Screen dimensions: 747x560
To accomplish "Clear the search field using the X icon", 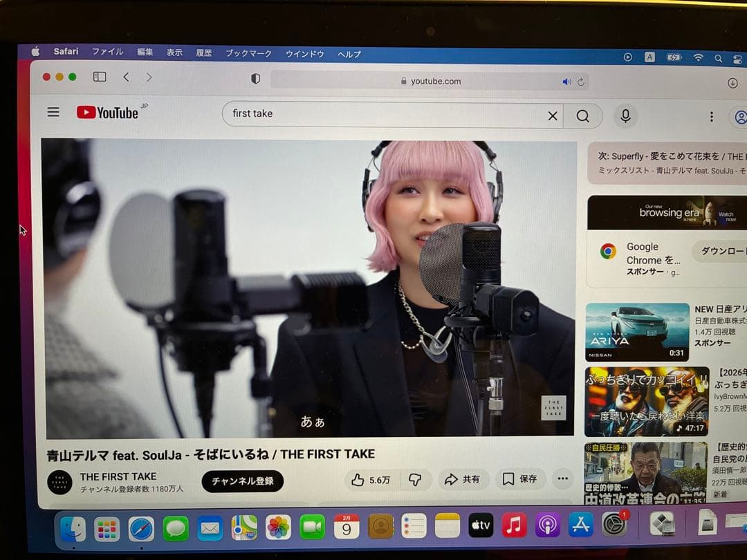I will pyautogui.click(x=552, y=116).
